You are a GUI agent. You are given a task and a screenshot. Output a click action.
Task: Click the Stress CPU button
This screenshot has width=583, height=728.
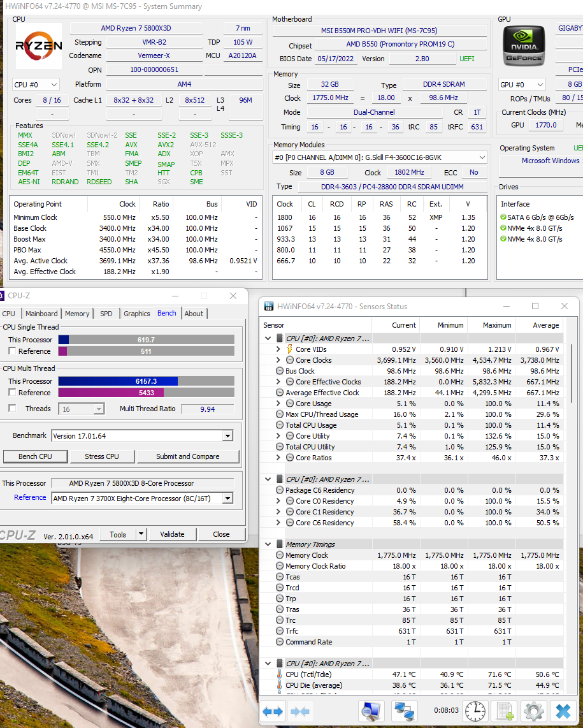click(102, 456)
